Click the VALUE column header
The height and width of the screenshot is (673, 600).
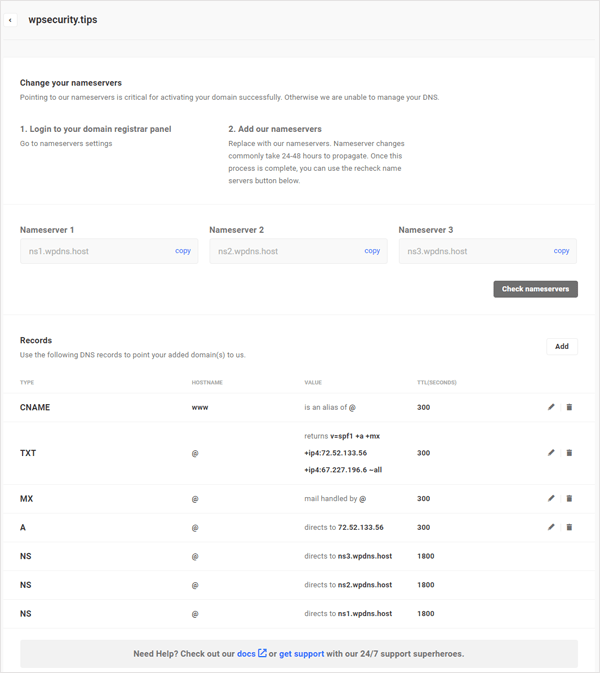tap(313, 382)
